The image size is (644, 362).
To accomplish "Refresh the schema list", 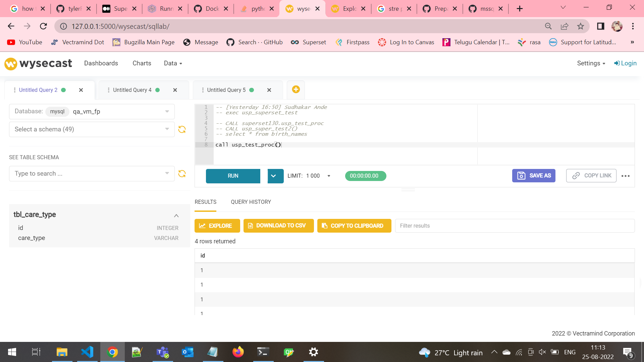I will (x=182, y=129).
